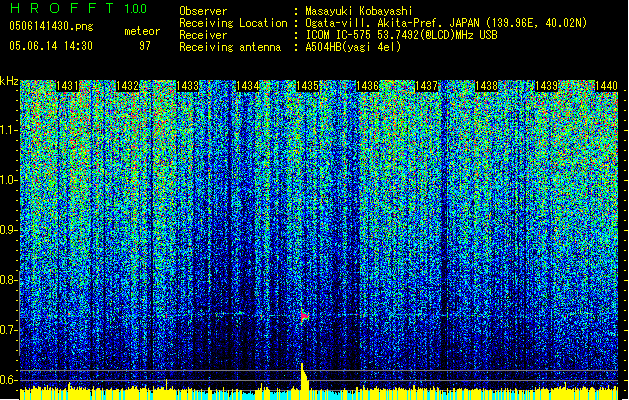Click the ICOM IC-575 53.7492 MHz USB text
Screen dimensions: 629x400
coord(401,35)
